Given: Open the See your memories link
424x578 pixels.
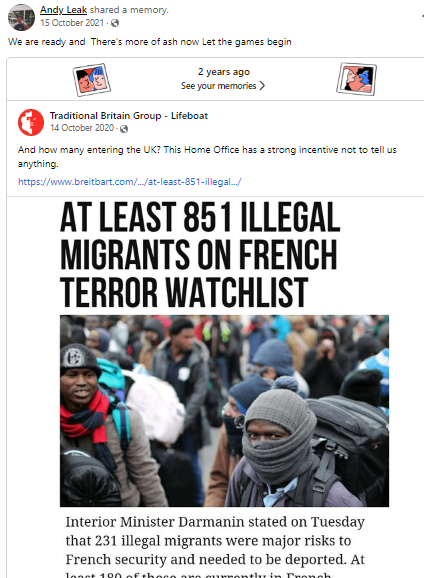Looking at the screenshot, I should pyautogui.click(x=219, y=86).
